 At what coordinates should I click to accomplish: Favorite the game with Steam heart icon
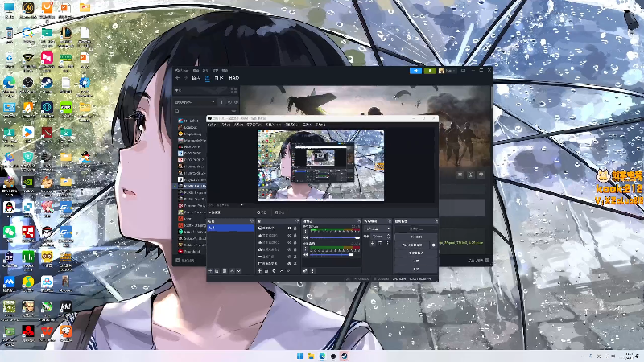click(481, 175)
